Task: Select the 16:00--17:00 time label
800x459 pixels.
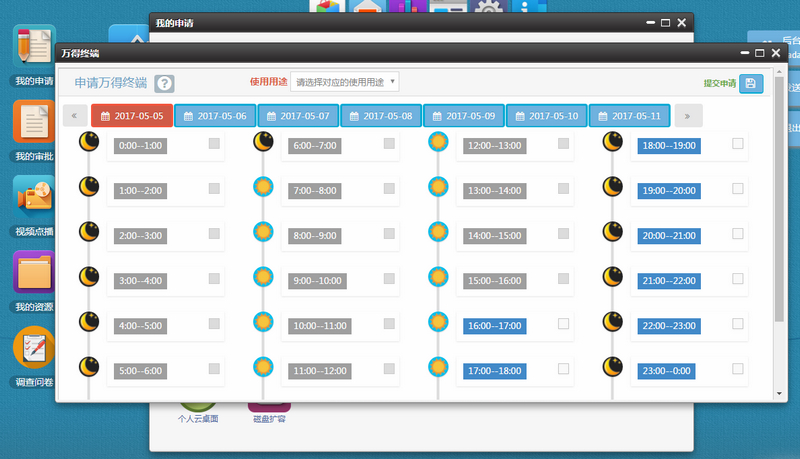Action: [x=494, y=326]
